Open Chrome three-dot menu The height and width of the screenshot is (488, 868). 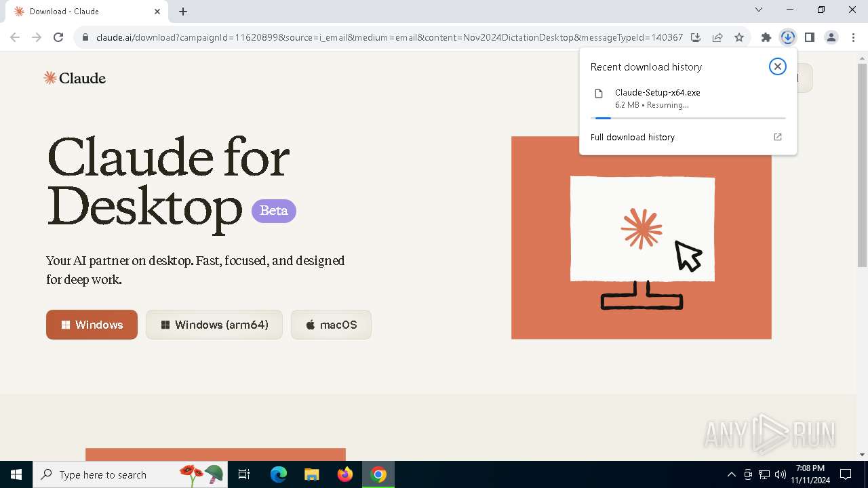[x=853, y=37]
